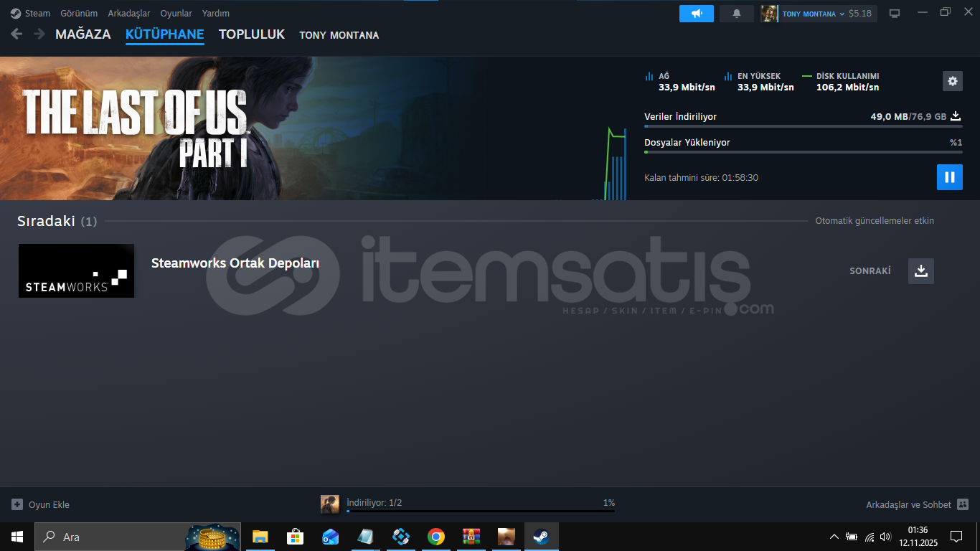Open the Arkadaşlar menu

[x=129, y=14]
